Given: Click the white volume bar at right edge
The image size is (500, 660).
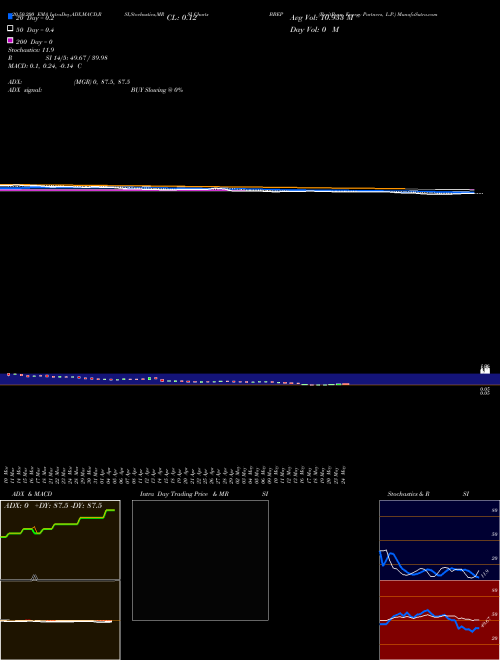Looking at the screenshot, I should [485, 370].
